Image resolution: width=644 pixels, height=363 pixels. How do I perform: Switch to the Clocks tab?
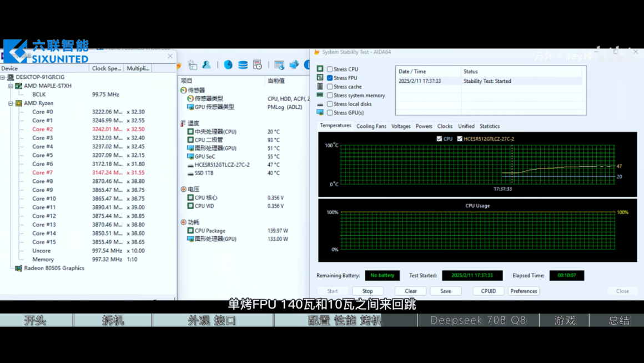pos(445,126)
